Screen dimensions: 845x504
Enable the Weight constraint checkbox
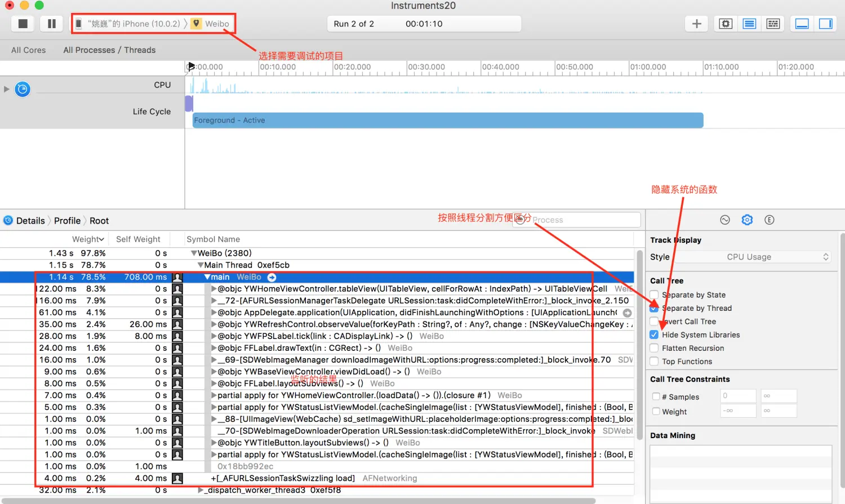656,411
